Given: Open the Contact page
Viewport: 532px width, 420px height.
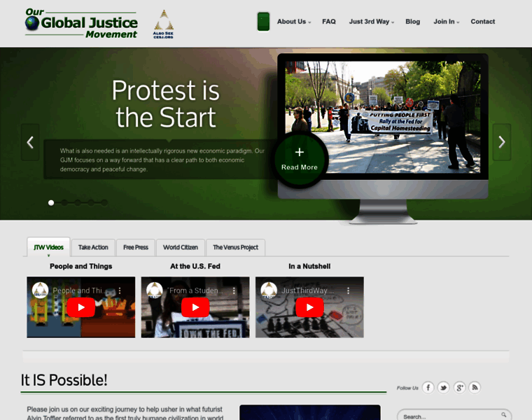Looking at the screenshot, I should tap(482, 22).
